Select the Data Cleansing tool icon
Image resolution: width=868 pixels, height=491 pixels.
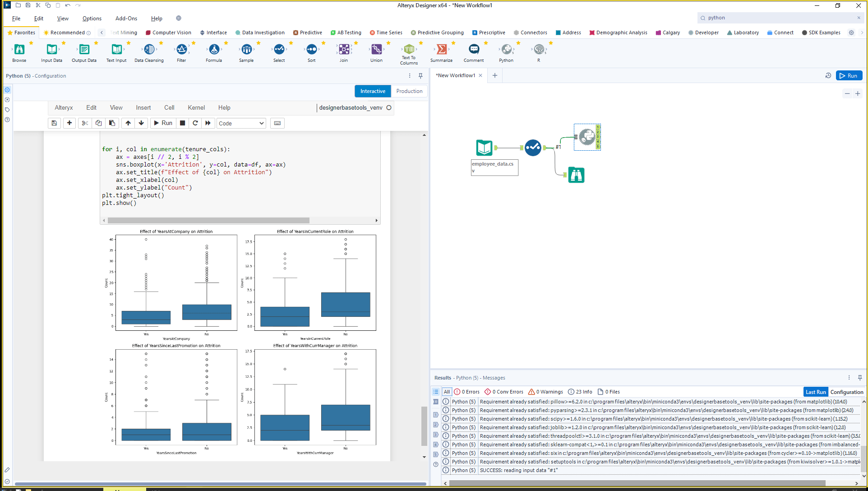[x=149, y=50]
